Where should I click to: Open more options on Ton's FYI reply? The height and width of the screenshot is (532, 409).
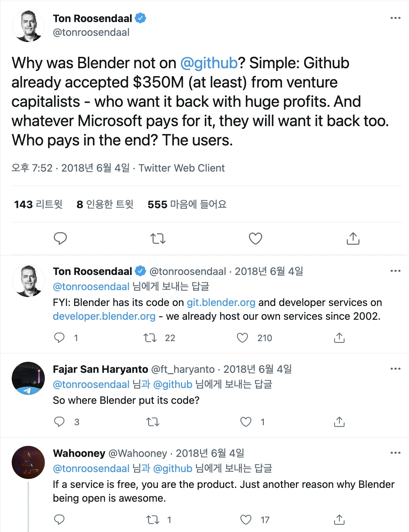(x=395, y=271)
